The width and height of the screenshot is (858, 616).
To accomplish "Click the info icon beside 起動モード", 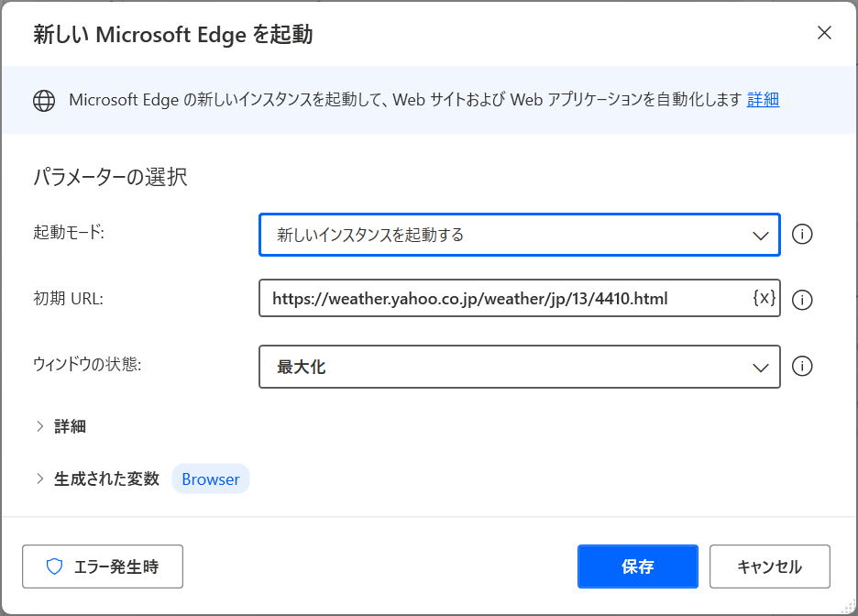I will point(802,235).
